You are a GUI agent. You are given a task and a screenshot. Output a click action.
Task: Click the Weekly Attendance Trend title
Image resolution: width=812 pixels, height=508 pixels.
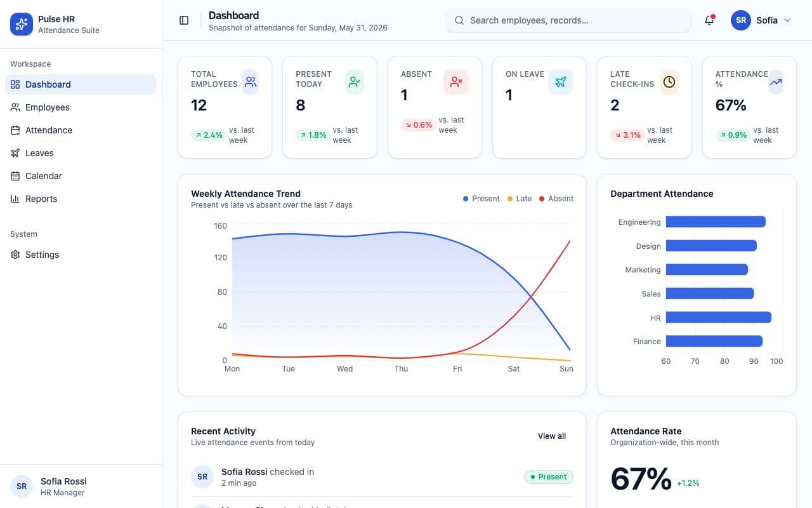(x=246, y=194)
